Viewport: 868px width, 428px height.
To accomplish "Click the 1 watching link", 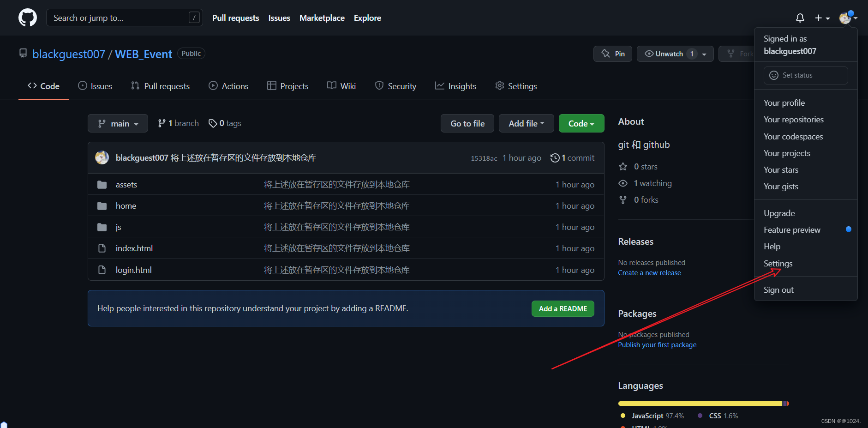I will tap(646, 183).
